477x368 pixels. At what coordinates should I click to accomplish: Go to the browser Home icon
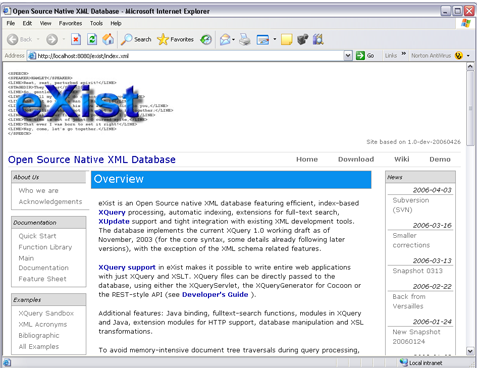[x=108, y=39]
